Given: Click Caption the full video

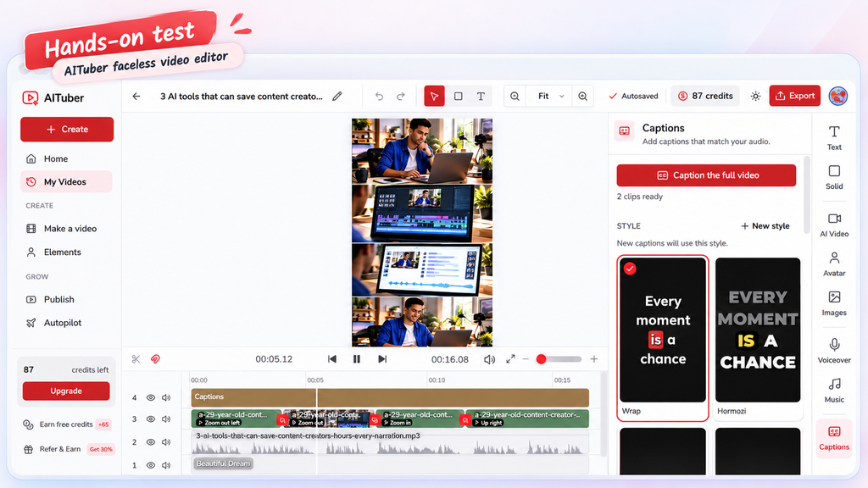Looking at the screenshot, I should pos(706,175).
